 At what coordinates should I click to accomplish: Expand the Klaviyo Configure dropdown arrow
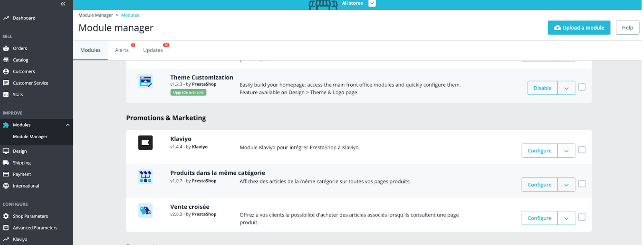pyautogui.click(x=566, y=151)
